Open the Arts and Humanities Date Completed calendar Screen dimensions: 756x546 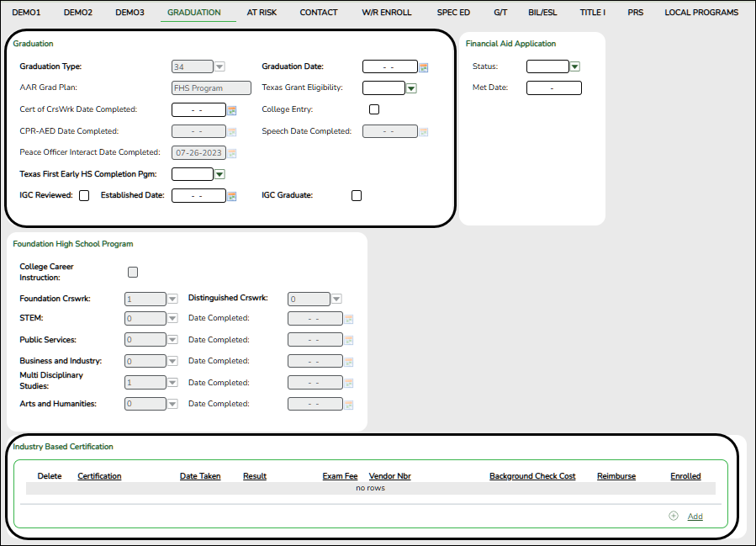[x=348, y=403]
